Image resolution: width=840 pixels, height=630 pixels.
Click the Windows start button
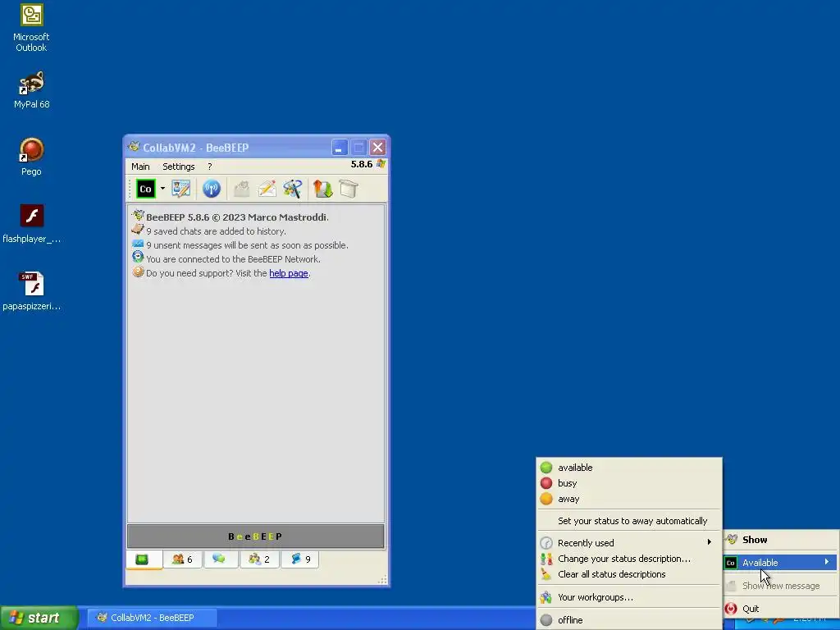pyautogui.click(x=39, y=618)
